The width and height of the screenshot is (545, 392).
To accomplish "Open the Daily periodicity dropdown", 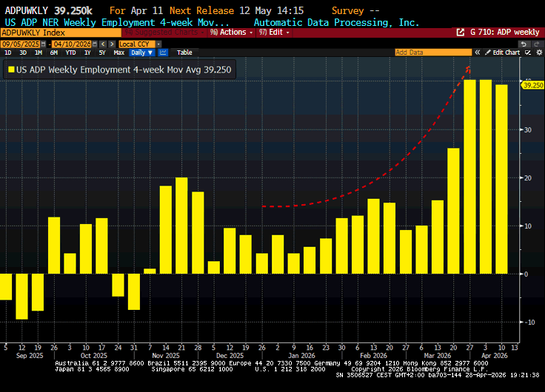I will tap(141, 53).
